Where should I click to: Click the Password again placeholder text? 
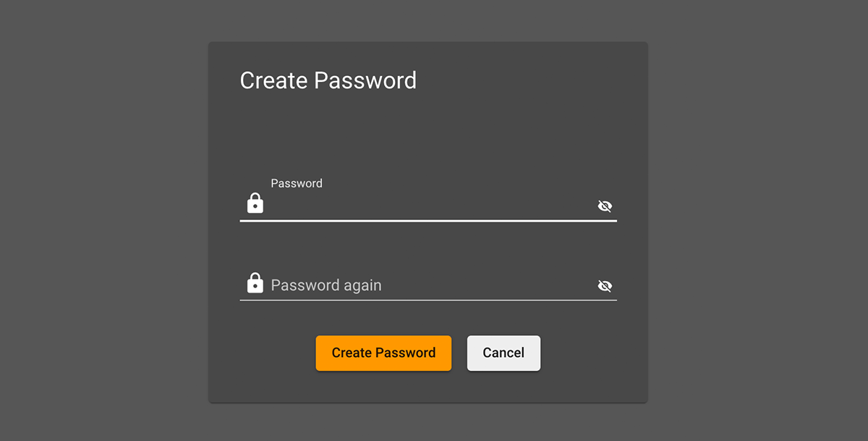click(326, 285)
